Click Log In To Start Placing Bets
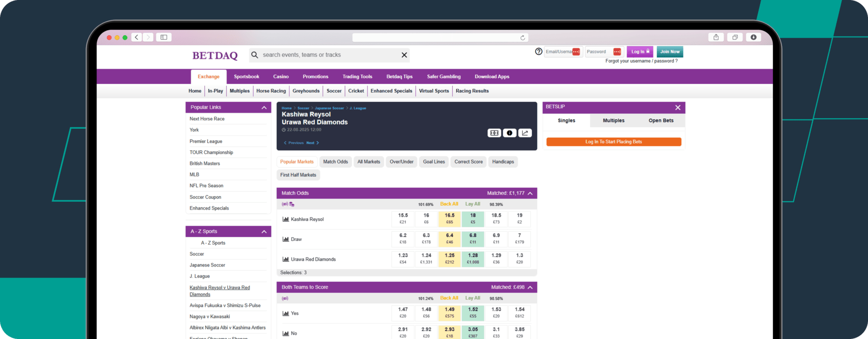Image resolution: width=868 pixels, height=339 pixels. 613,142
